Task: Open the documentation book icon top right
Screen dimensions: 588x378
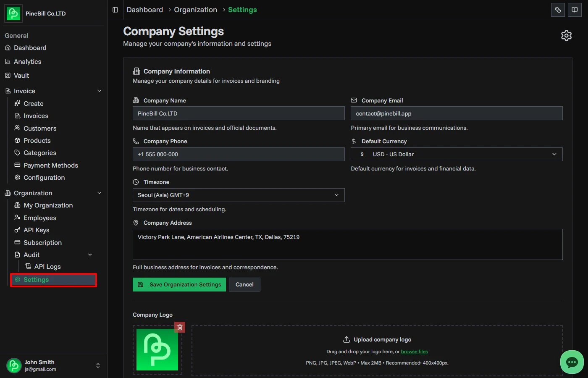Action: coord(575,10)
